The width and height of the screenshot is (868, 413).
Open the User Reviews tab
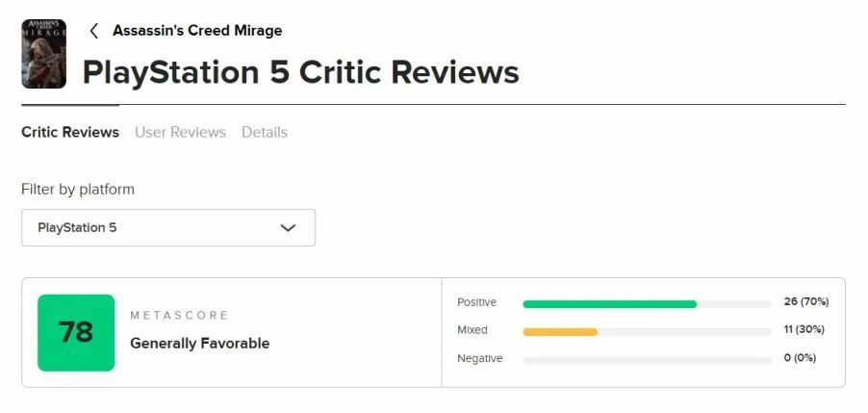(x=180, y=132)
